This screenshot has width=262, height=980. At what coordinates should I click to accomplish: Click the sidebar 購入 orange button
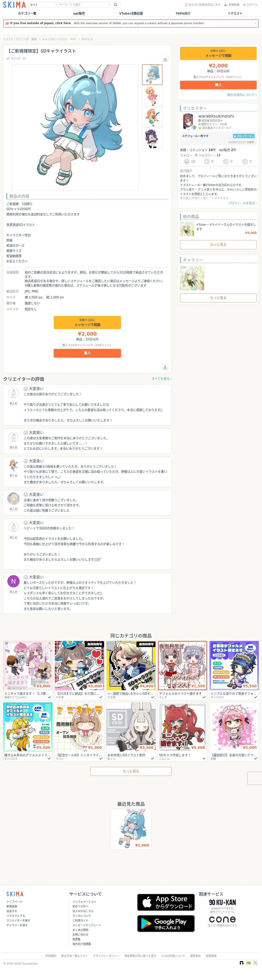click(x=218, y=85)
